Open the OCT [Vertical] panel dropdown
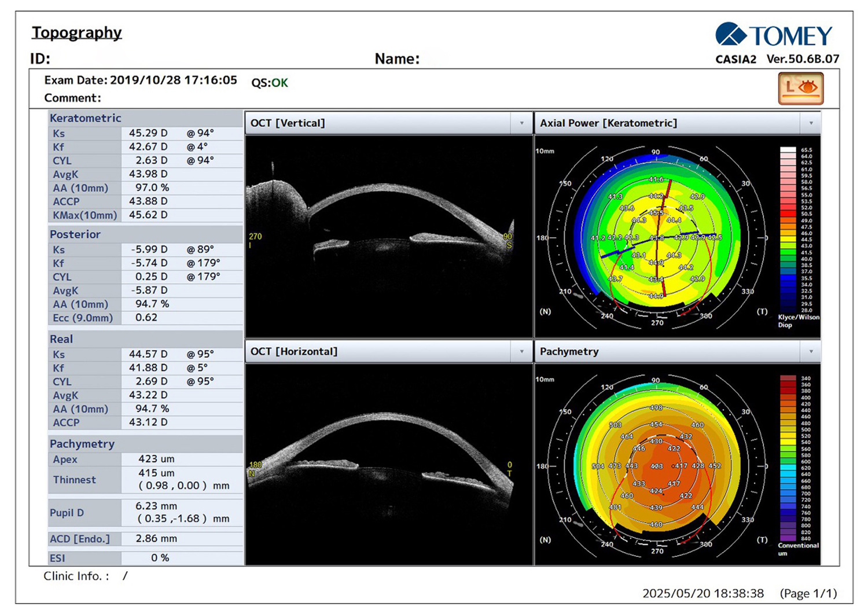 point(521,123)
